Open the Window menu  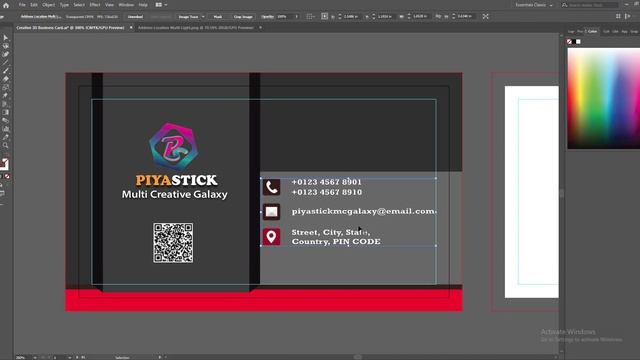point(126,5)
